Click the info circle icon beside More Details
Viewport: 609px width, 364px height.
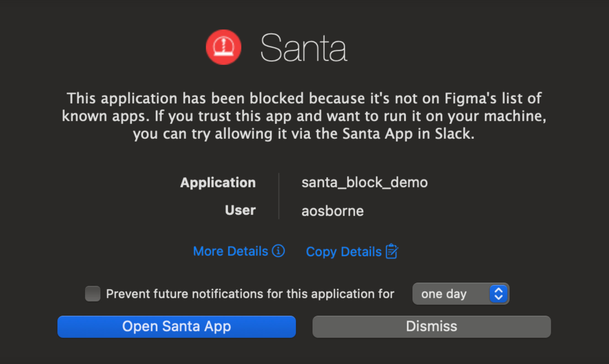[x=278, y=251]
